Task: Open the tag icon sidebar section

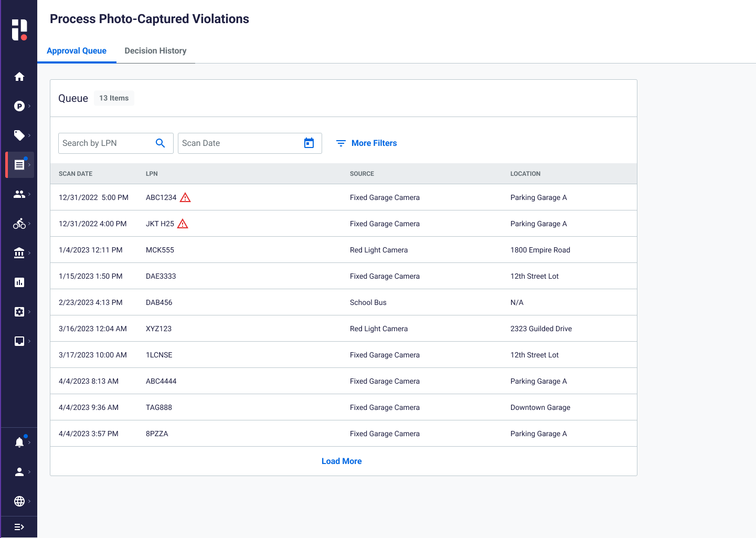Action: click(x=19, y=135)
